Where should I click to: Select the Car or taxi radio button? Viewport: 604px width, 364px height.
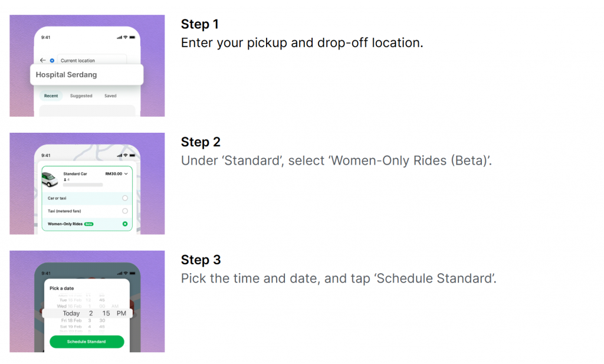[125, 198]
